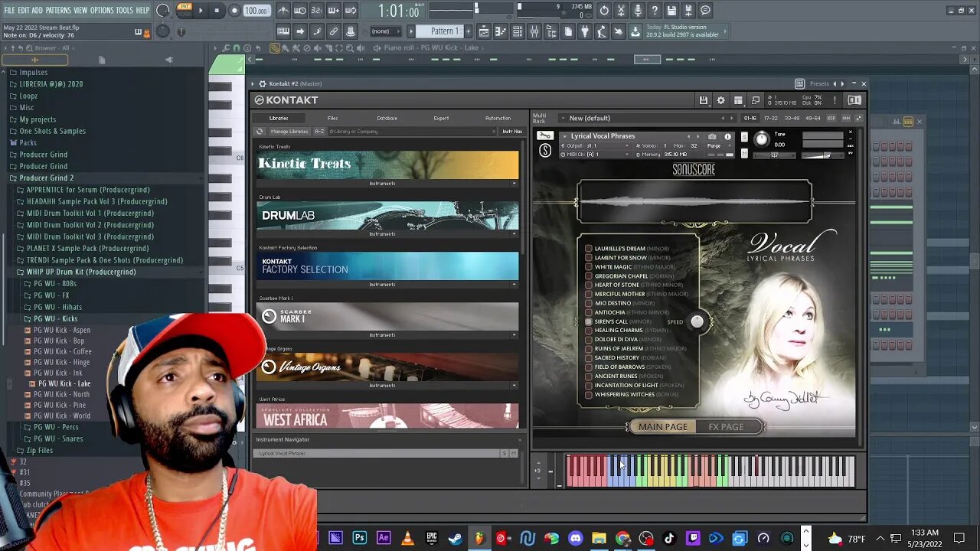The image size is (980, 551).
Task: Check Sacred History phrase checkbox
Action: (x=588, y=358)
